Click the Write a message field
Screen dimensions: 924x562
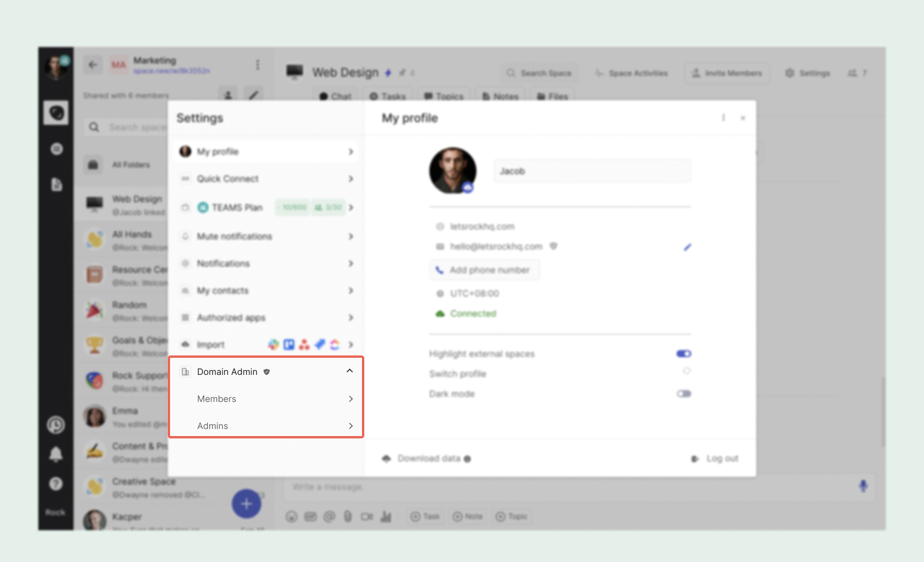pyautogui.click(x=569, y=487)
